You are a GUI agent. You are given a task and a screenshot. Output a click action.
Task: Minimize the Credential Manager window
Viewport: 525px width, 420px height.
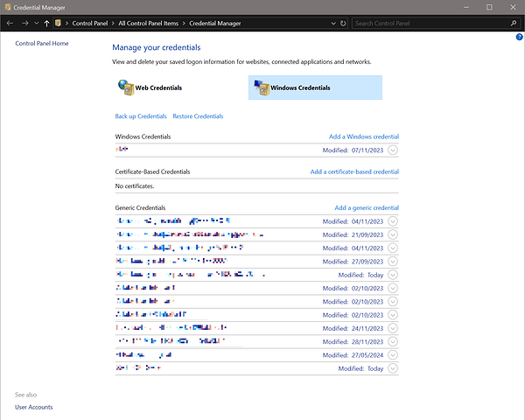click(x=466, y=7)
